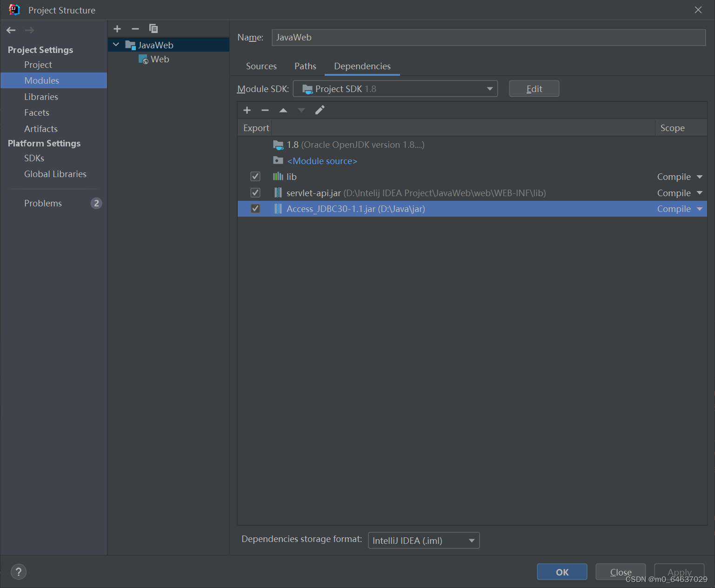Select the Access_JDBC30-1.1.jar dependency name
The height and width of the screenshot is (588, 715).
(331, 209)
